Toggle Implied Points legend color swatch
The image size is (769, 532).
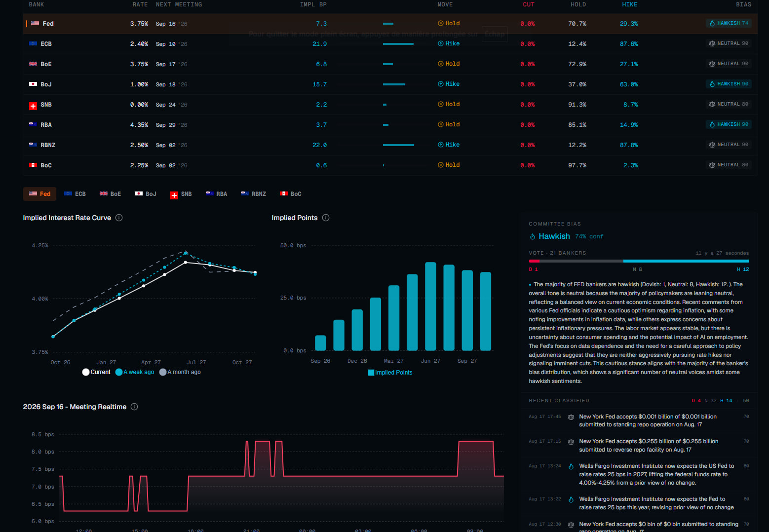[x=371, y=373]
